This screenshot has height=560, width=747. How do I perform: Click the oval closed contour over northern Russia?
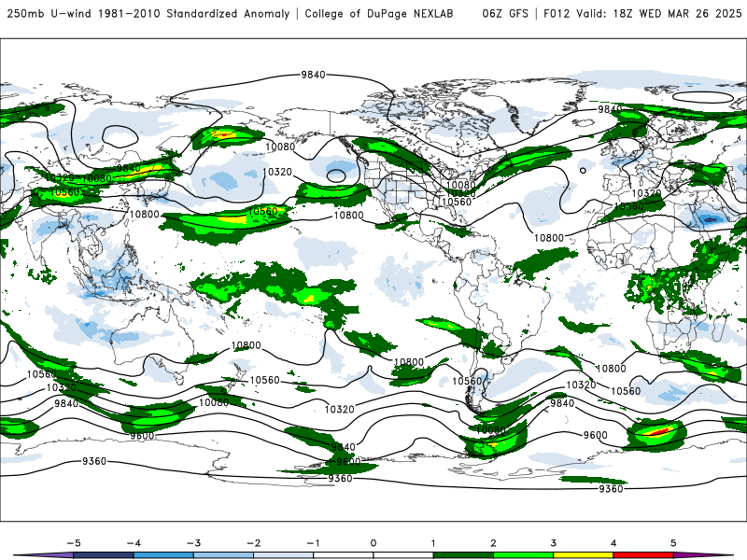tap(703, 97)
